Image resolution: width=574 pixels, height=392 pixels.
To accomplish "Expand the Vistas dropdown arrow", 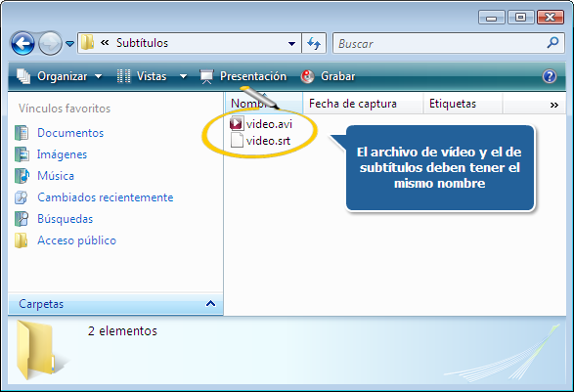I will tap(184, 76).
